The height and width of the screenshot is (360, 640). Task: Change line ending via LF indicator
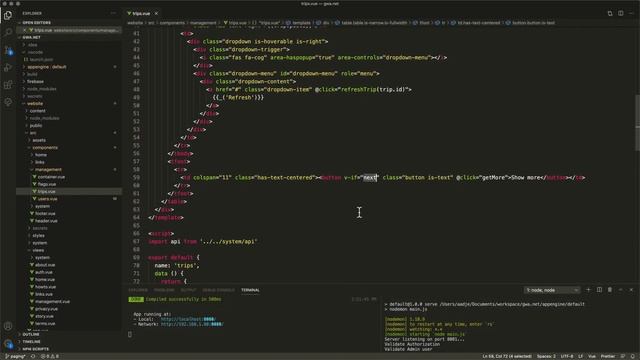pos(580,356)
